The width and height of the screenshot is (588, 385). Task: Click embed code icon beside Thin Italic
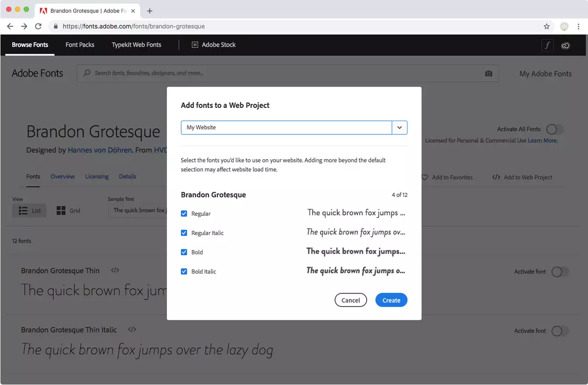tap(132, 329)
